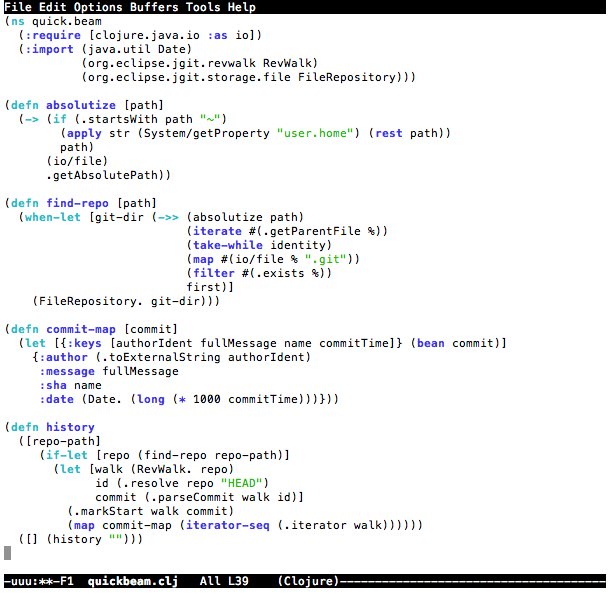The height and width of the screenshot is (603, 609).
Task: Click the "HEAD" string literal
Action: click(x=242, y=483)
